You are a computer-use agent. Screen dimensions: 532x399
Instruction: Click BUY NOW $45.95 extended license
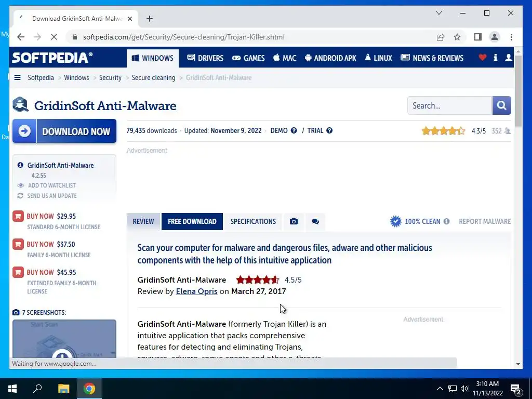point(51,272)
